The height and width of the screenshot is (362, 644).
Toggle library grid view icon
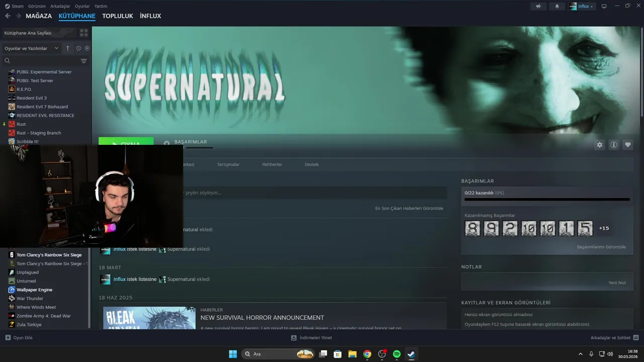(x=84, y=33)
